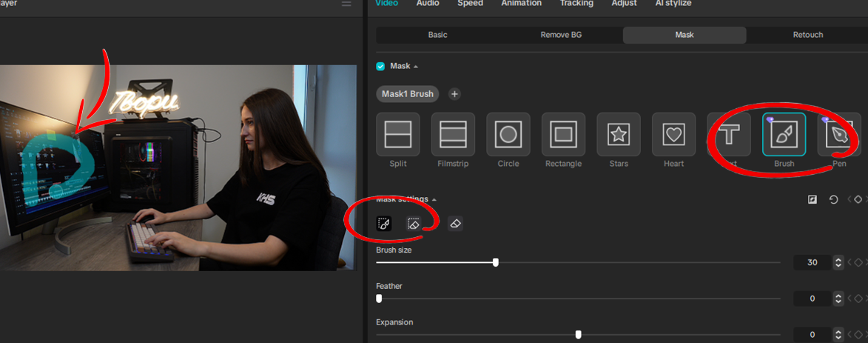The width and height of the screenshot is (868, 343).
Task: Reset the mask settings with the circular arrow
Action: point(834,199)
